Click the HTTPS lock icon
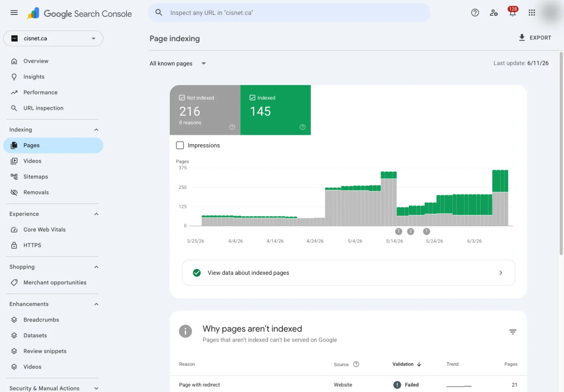 click(x=14, y=245)
